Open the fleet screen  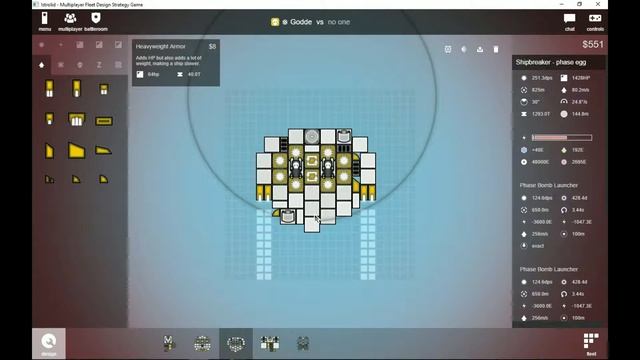pos(591,344)
